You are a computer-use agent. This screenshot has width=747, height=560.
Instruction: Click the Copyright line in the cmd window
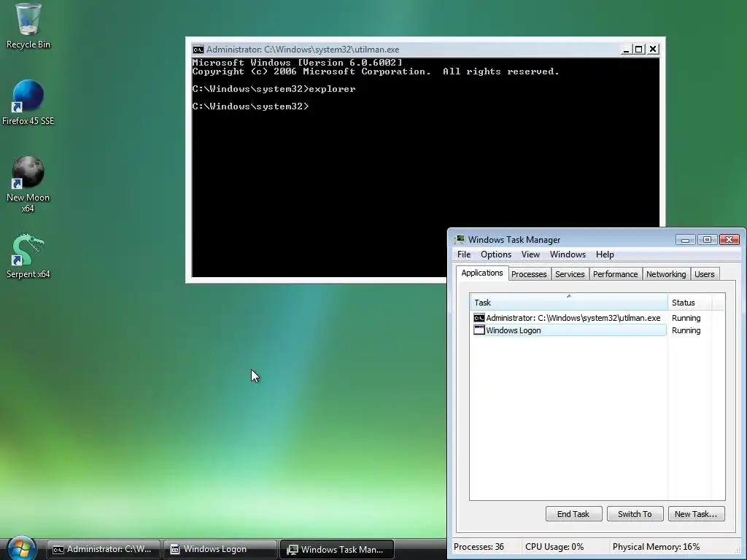click(x=376, y=71)
